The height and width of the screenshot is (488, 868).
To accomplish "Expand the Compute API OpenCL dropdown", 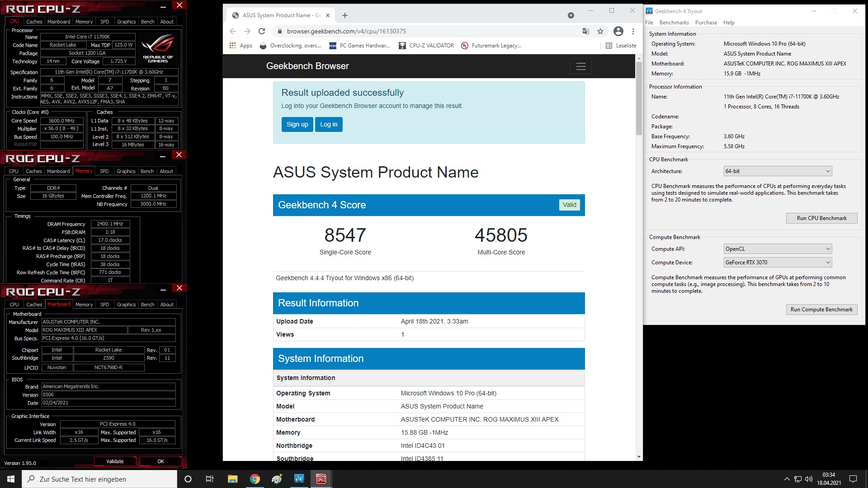I will pyautogui.click(x=778, y=249).
